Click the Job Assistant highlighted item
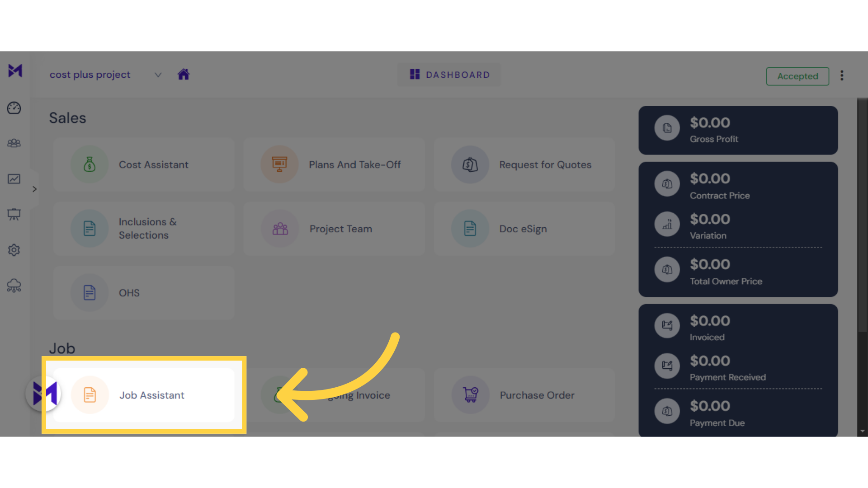This screenshot has width=868, height=488. coord(144,395)
